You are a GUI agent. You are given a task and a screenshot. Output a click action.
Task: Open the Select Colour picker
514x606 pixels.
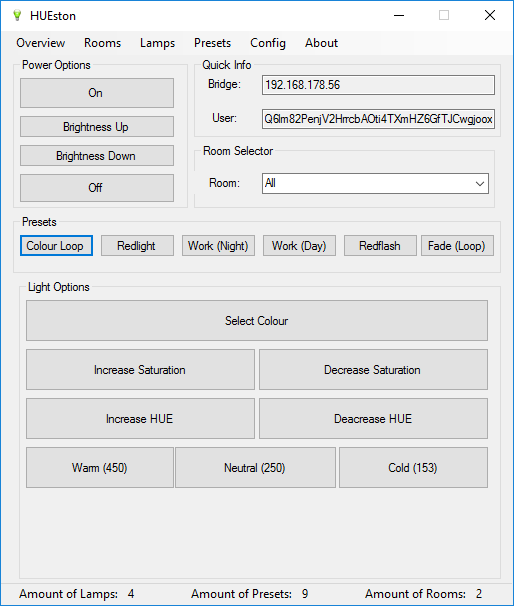tap(257, 321)
